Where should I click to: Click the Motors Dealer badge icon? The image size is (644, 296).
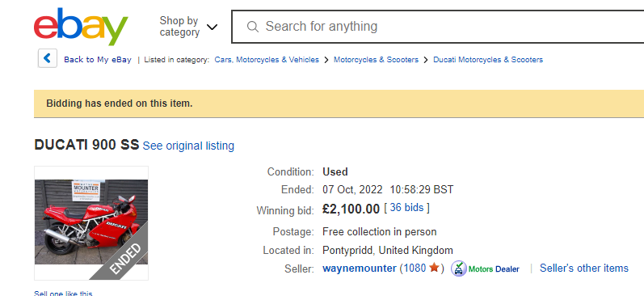458,269
